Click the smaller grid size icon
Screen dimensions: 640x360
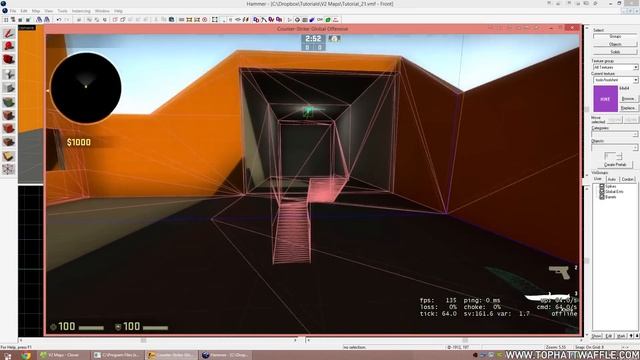tap(20, 20)
